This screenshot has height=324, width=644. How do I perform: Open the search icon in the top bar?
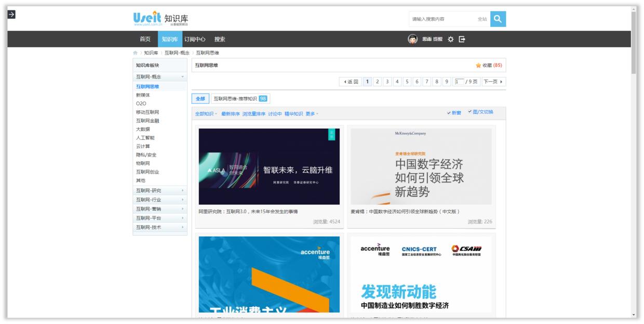pos(498,19)
